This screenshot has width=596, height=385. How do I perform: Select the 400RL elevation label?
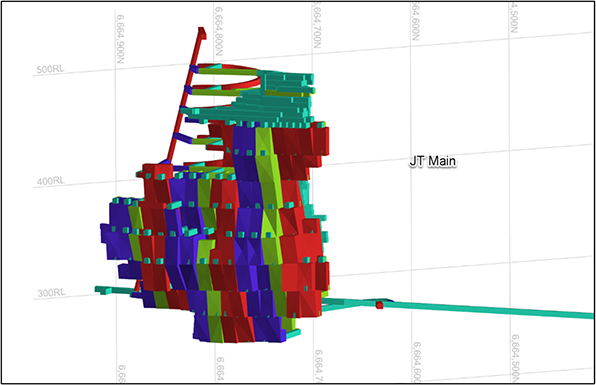coord(51,181)
